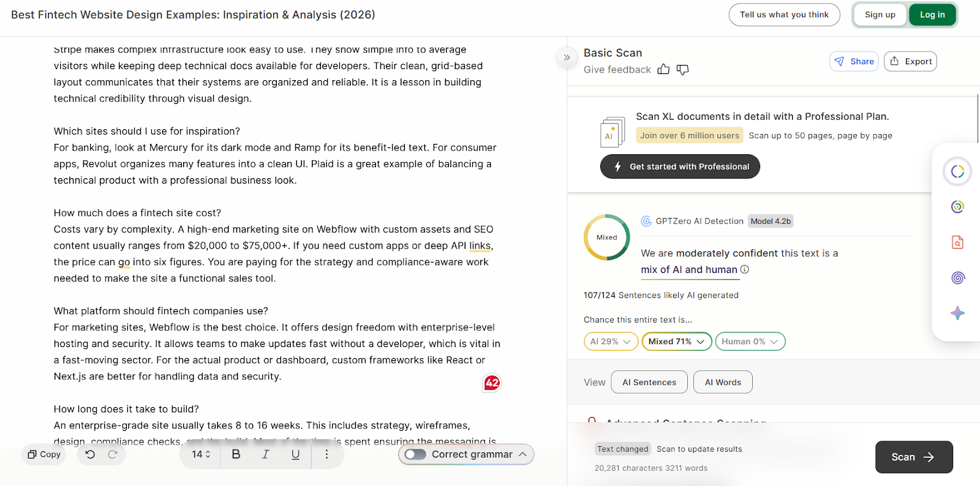Collapse the scan results panel with the double-chevron icon
980x486 pixels.
pyautogui.click(x=567, y=58)
